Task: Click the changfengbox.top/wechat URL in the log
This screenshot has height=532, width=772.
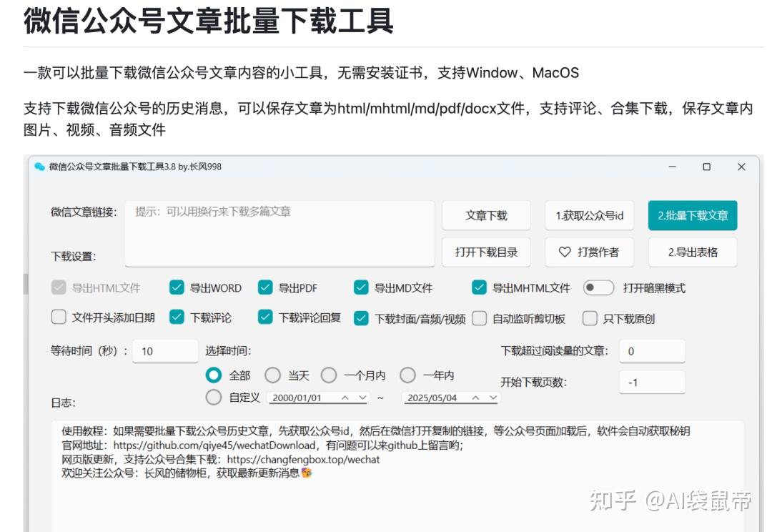Action: click(303, 460)
